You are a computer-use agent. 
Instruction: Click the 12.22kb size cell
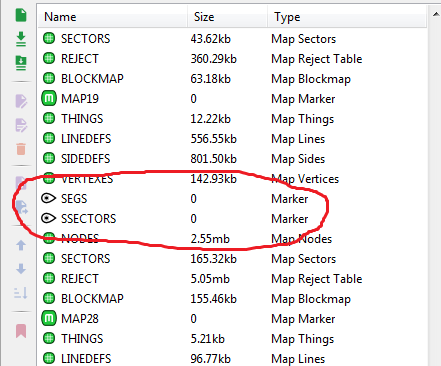coord(211,119)
